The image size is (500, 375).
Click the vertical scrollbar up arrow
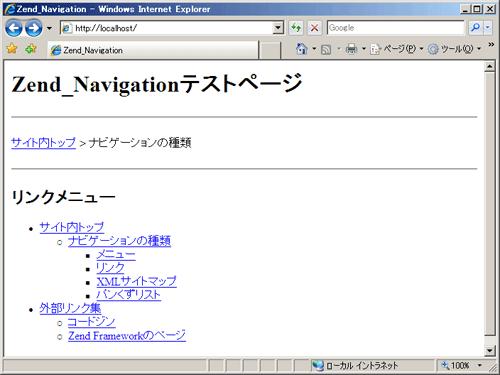coord(489,66)
